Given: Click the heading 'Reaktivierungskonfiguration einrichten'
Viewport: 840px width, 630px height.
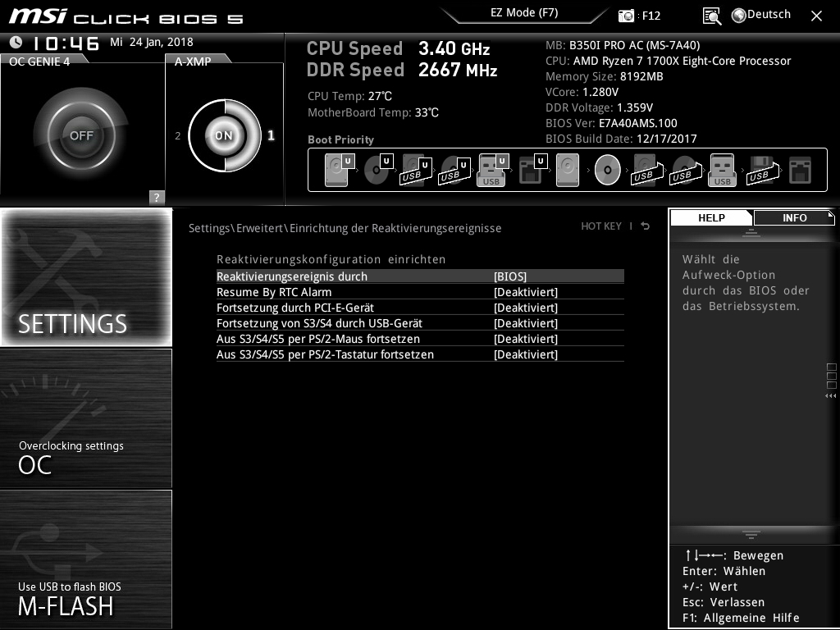Looking at the screenshot, I should coord(331,259).
